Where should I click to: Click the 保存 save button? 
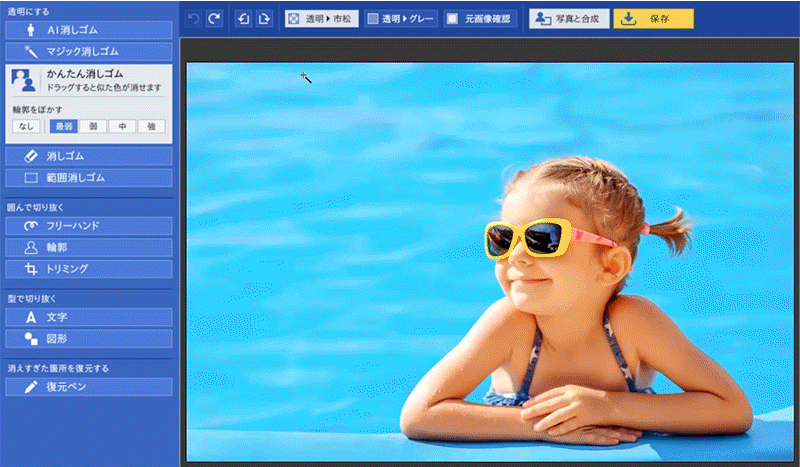coord(653,19)
